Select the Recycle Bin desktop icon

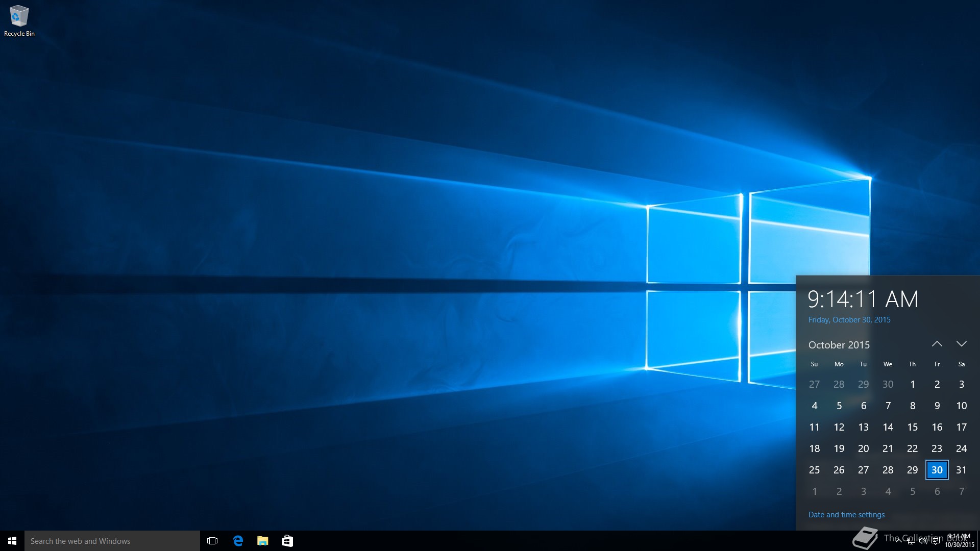19,21
